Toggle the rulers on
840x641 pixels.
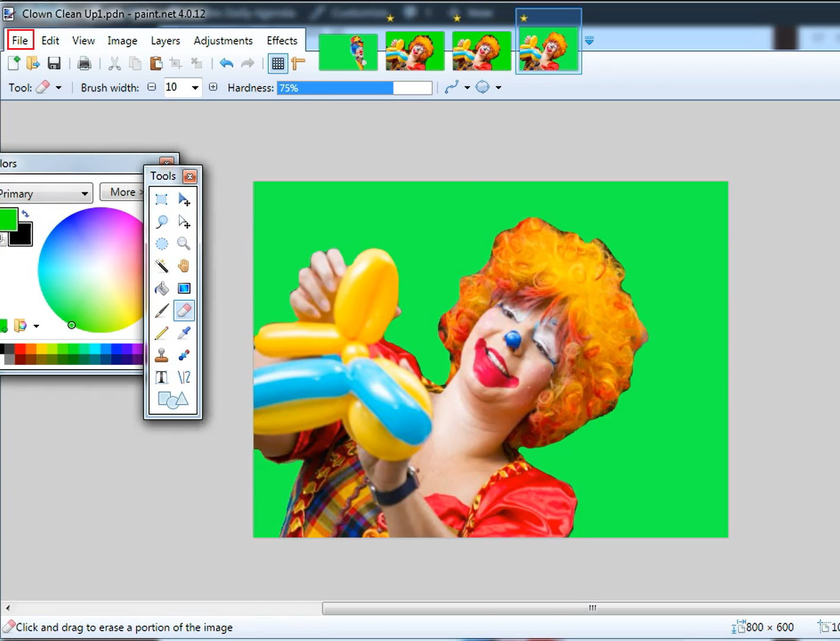pos(299,63)
